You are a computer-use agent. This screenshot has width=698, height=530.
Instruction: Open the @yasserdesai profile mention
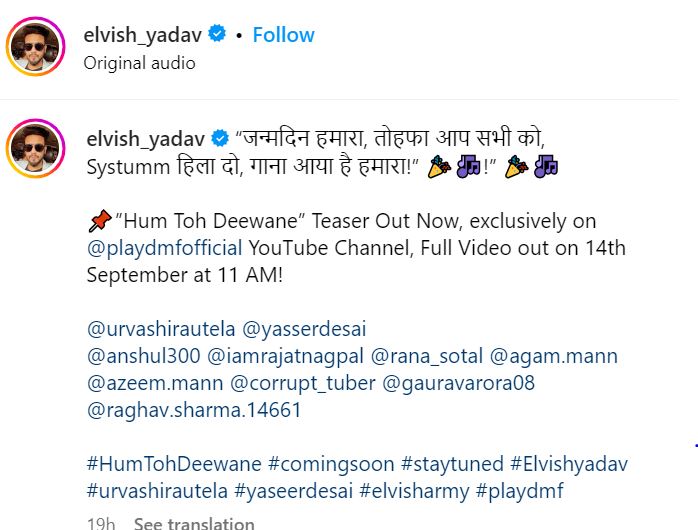click(304, 329)
